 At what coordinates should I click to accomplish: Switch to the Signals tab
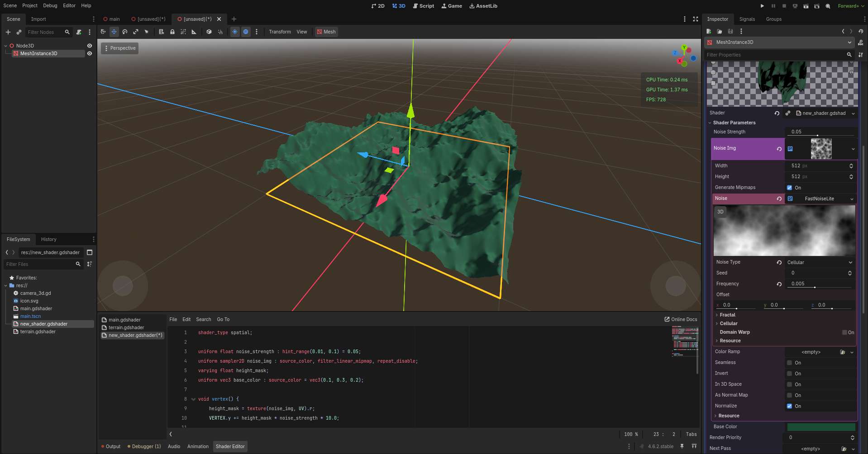pos(747,19)
